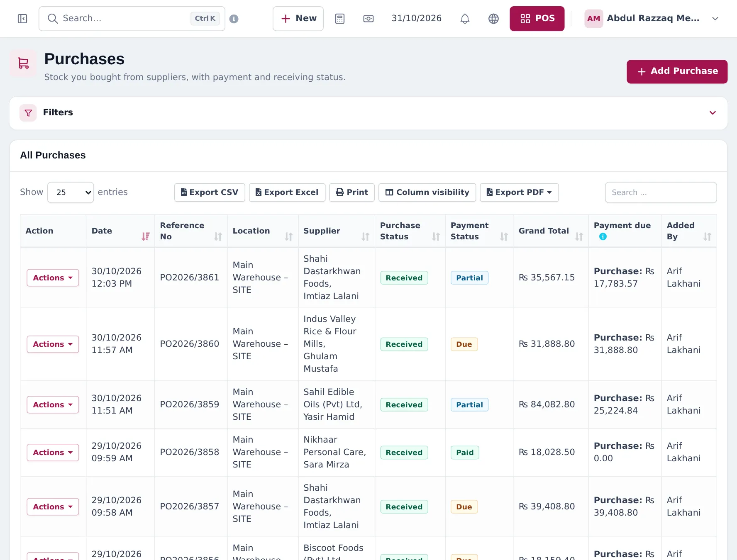Image resolution: width=737 pixels, height=560 pixels.
Task: Click the AM user avatar
Action: point(593,19)
